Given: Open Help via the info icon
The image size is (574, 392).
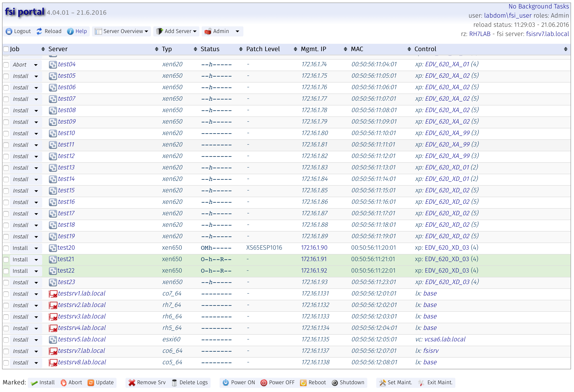Looking at the screenshot, I should [x=70, y=31].
